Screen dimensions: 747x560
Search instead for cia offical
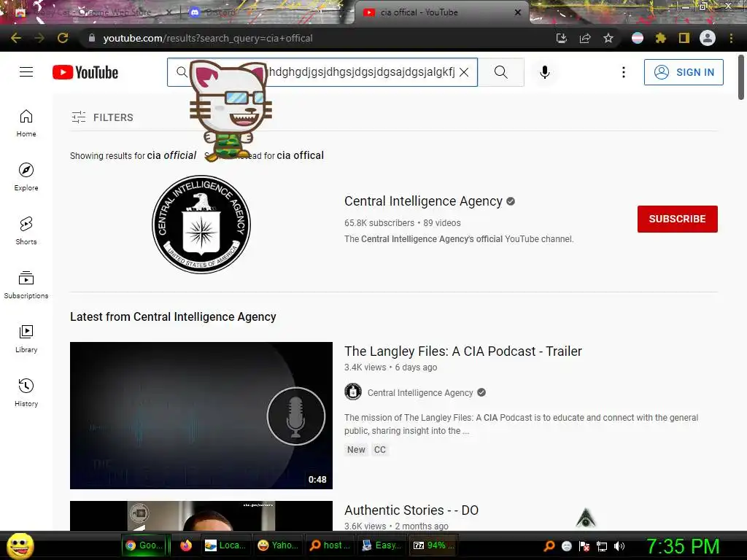point(300,155)
